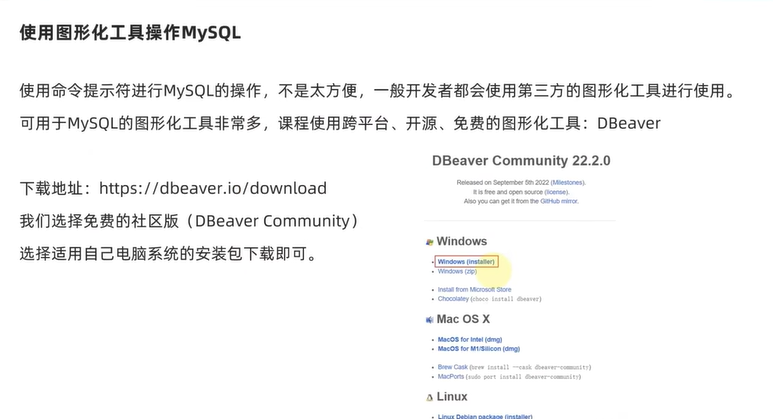Follow the Install from Microsoft Store link
Screen dimensions: 773x419
(474, 289)
